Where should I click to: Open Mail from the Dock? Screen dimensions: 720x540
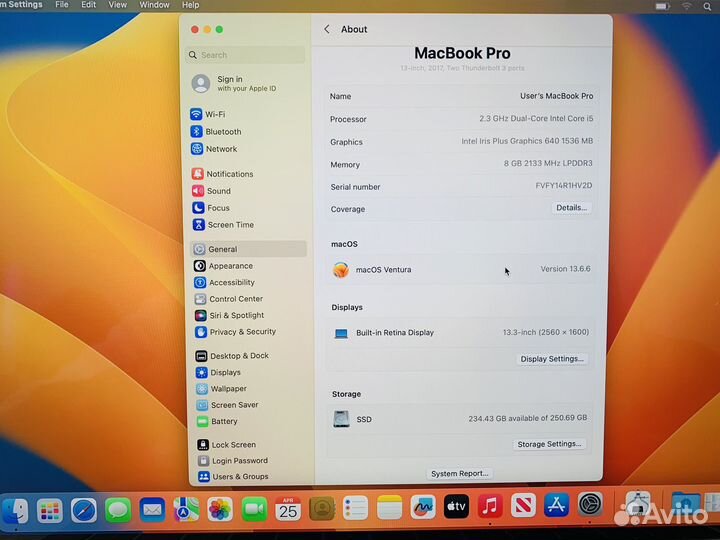pyautogui.click(x=152, y=510)
